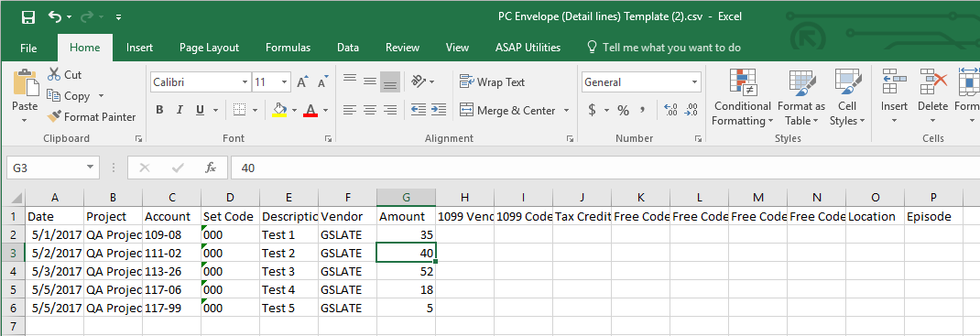This screenshot has height=336, width=980.
Task: Open the Merge & Center dropdown arrow
Action: click(x=566, y=111)
